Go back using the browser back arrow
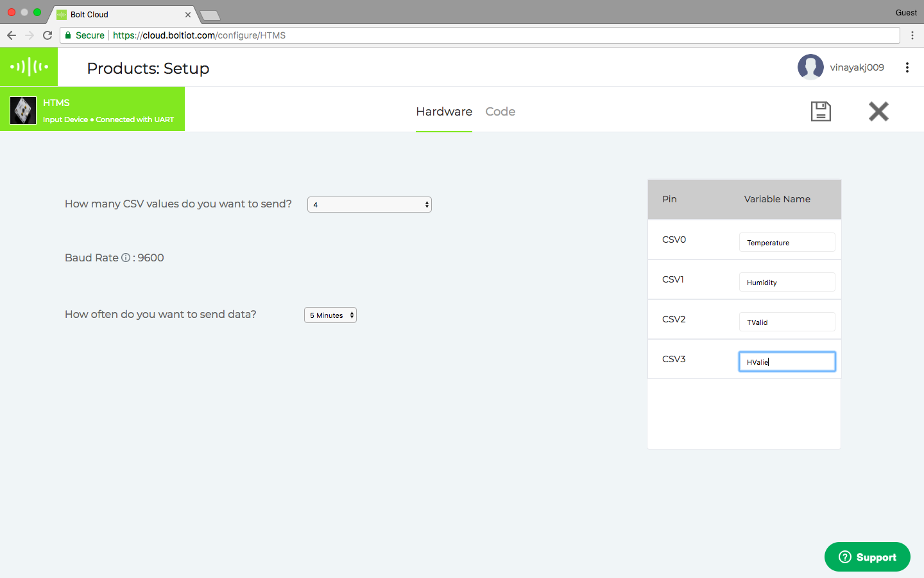This screenshot has width=924, height=578. pyautogui.click(x=12, y=35)
